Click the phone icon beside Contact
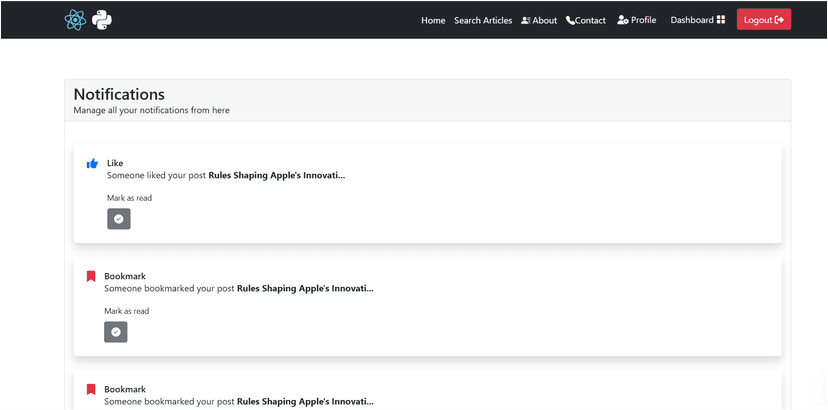828x410 pixels. 570,20
